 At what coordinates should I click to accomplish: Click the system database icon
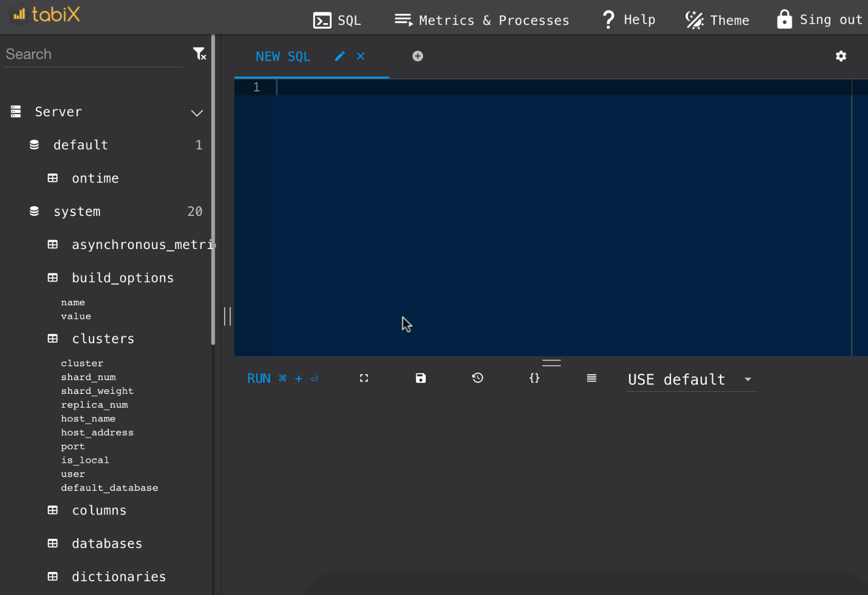34,211
